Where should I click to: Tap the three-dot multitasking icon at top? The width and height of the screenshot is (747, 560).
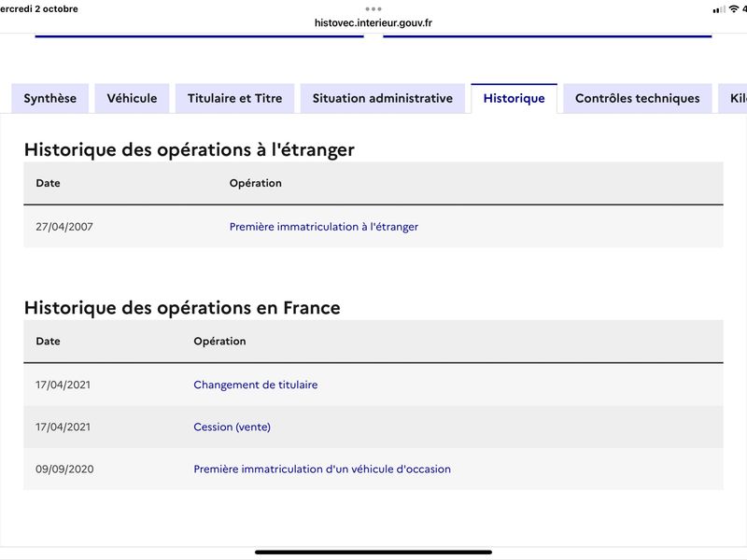[373, 9]
